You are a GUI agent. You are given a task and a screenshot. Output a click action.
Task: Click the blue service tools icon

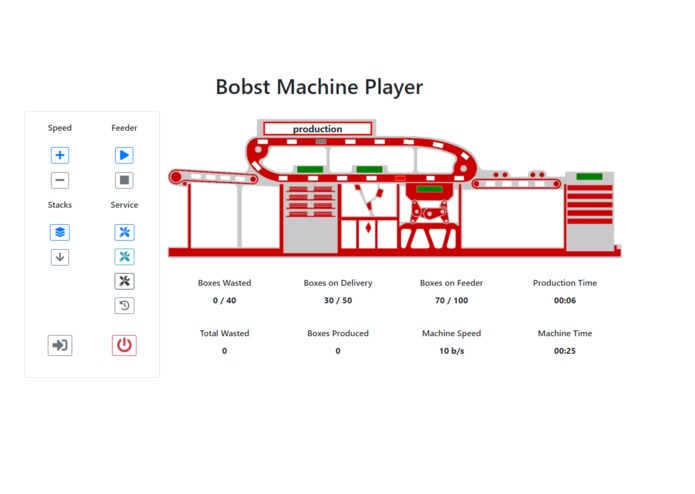[124, 232]
